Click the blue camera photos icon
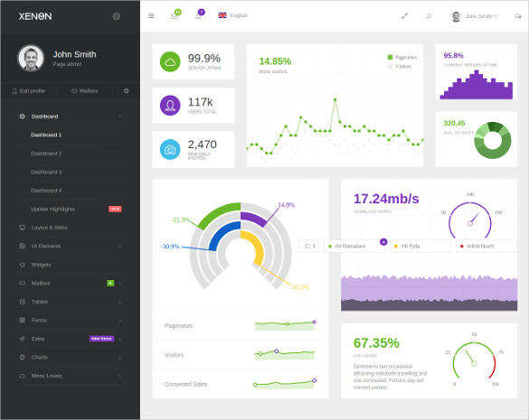Image resolution: width=529 pixels, height=420 pixels. tap(170, 149)
